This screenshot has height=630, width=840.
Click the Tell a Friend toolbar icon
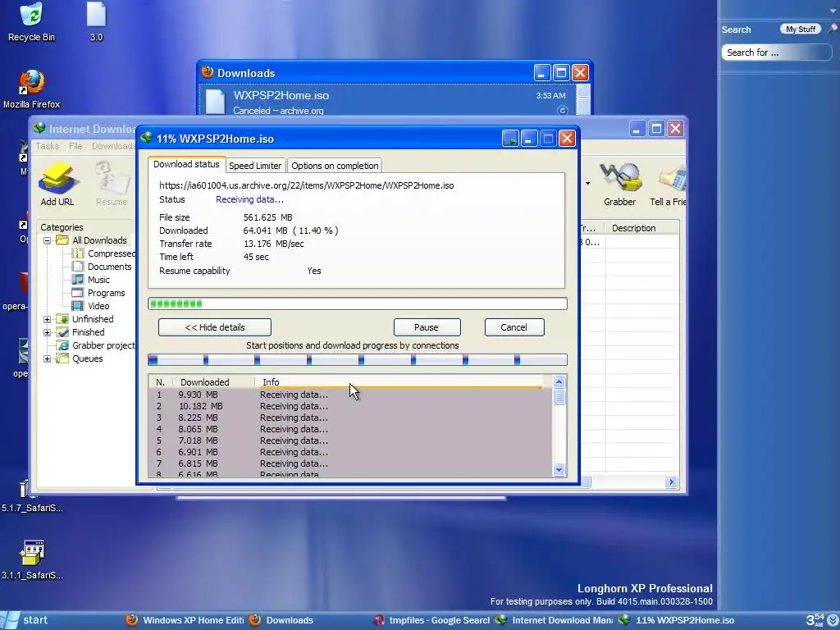click(x=668, y=185)
